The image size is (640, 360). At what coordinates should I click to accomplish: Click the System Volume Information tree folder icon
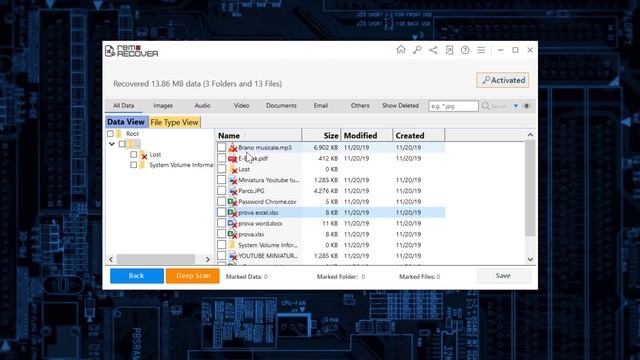(x=142, y=165)
